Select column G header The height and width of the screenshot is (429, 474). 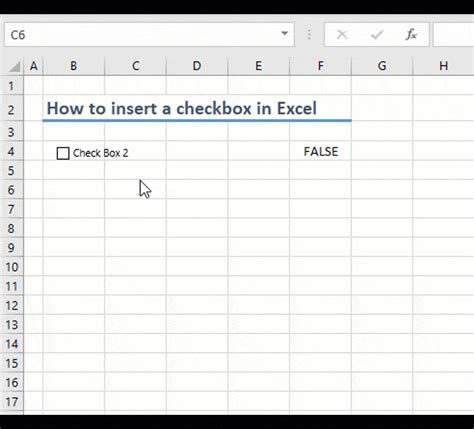[382, 66]
